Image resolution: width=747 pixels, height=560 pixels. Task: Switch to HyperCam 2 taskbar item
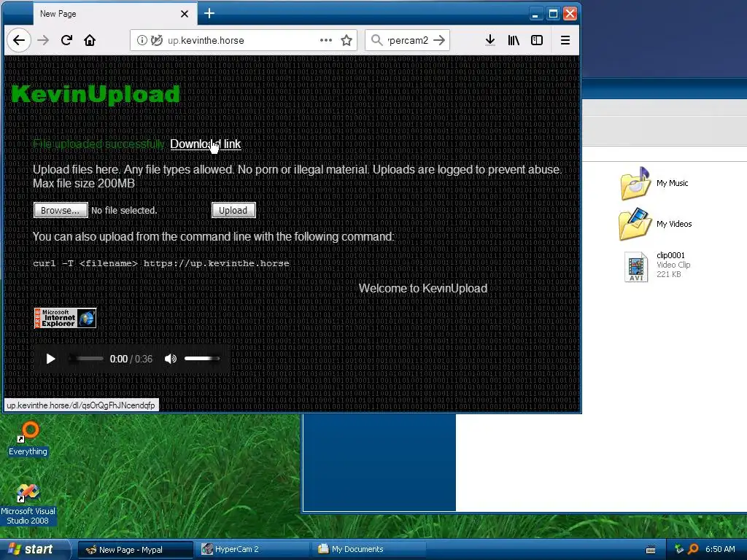[253, 550]
